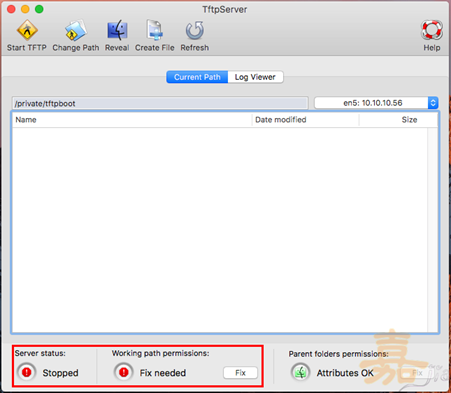The image size is (451, 393).
Task: Open Help via the lifebuoy icon
Action: (432, 30)
